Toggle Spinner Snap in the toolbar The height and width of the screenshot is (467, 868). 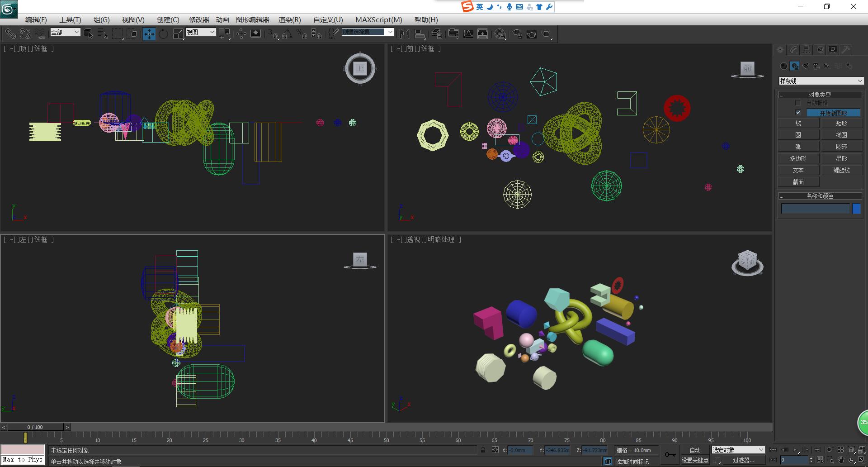tap(316, 34)
